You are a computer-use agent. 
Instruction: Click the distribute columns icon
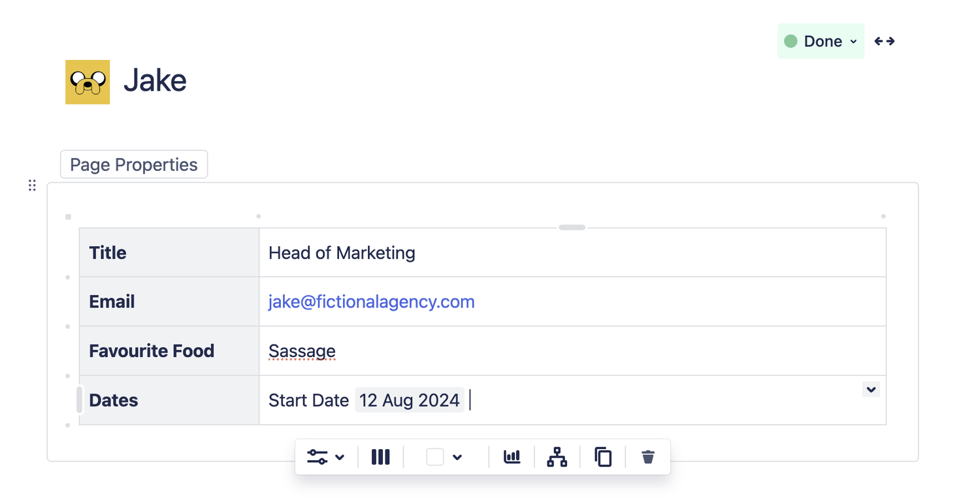381,457
